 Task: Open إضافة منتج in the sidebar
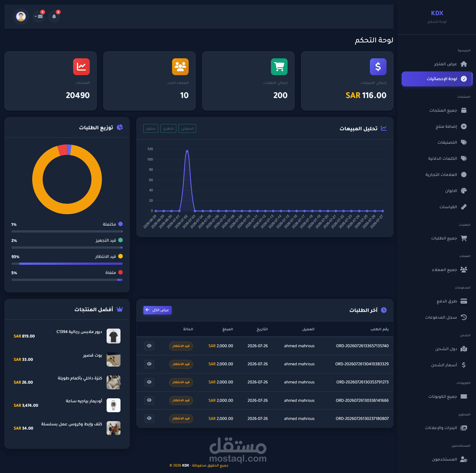pyautogui.click(x=437, y=126)
